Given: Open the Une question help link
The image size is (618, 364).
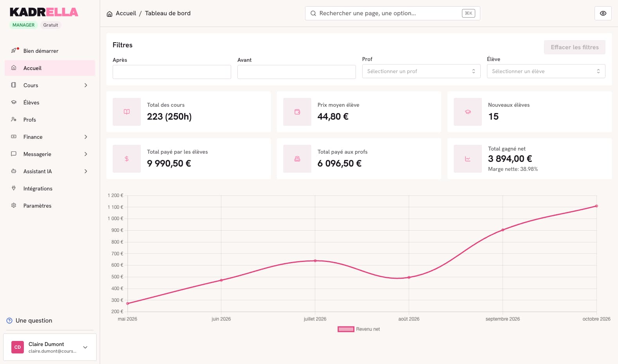Looking at the screenshot, I should click(29, 321).
